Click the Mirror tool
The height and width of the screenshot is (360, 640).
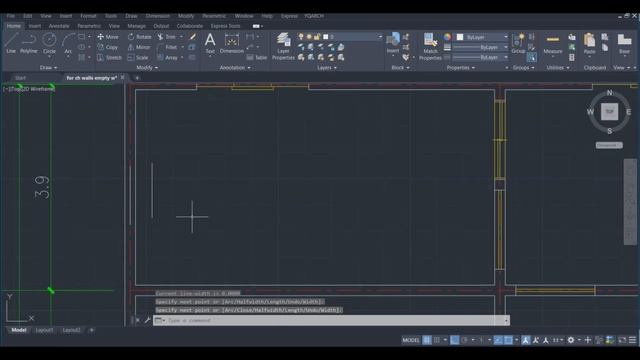[x=139, y=47]
